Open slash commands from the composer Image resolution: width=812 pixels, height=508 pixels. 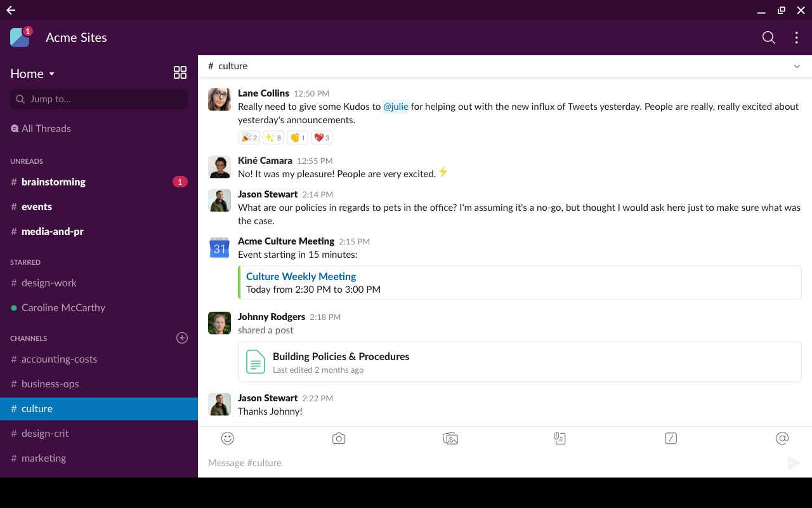tap(671, 438)
